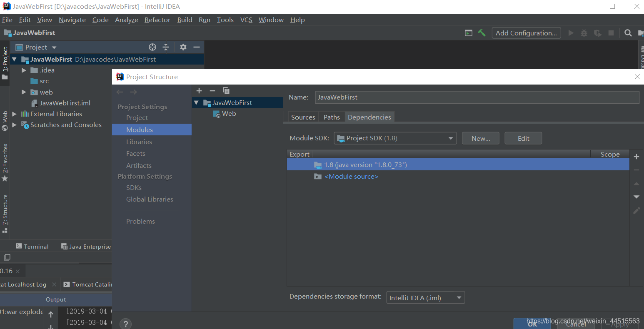The width and height of the screenshot is (644, 329).
Task: Click the Run with Coverage icon
Action: [597, 33]
